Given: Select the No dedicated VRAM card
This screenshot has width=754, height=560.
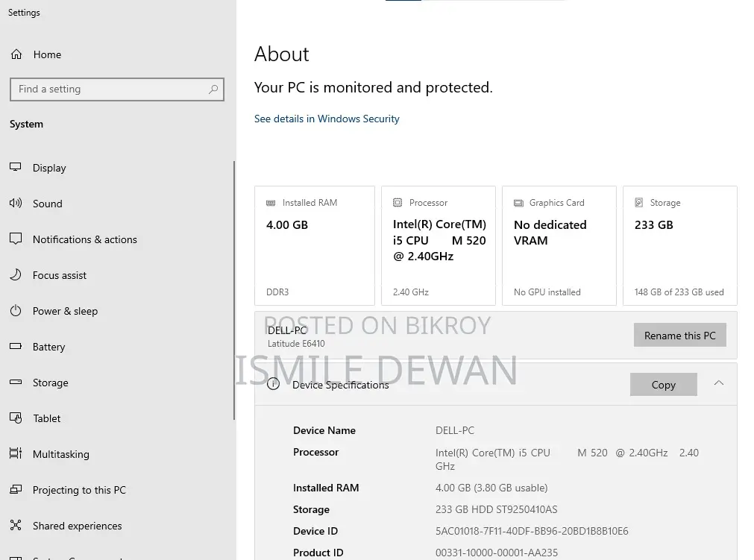Looking at the screenshot, I should [559, 245].
